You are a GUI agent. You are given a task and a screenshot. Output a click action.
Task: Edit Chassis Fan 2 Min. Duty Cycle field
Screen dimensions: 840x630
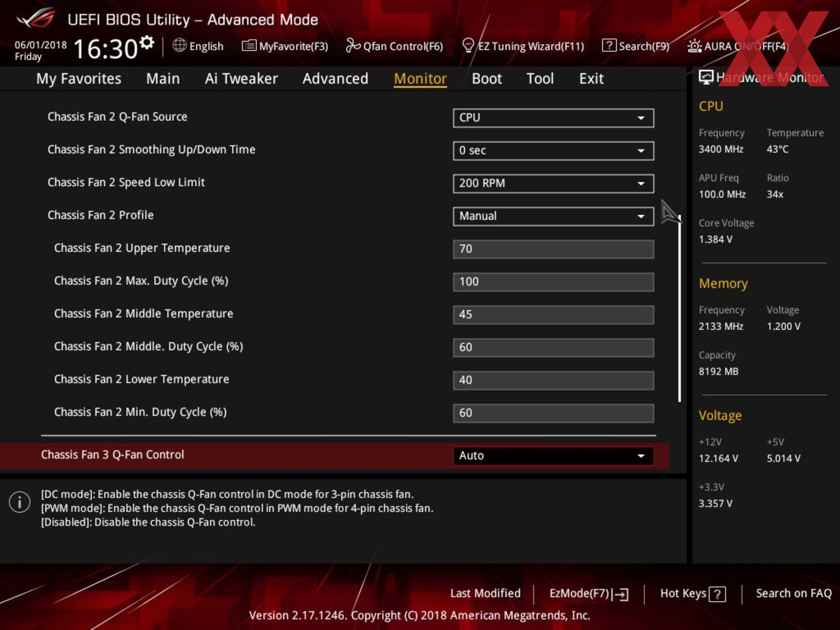(553, 413)
